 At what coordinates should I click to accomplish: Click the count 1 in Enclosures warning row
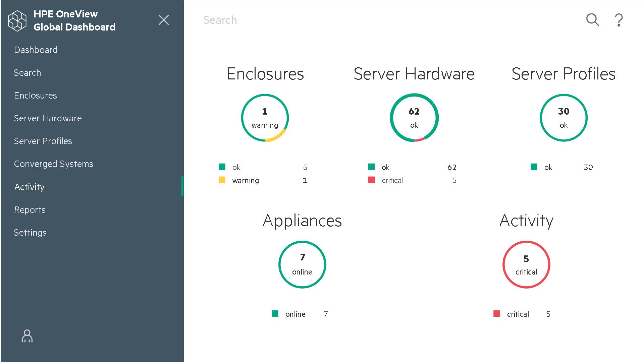(305, 180)
